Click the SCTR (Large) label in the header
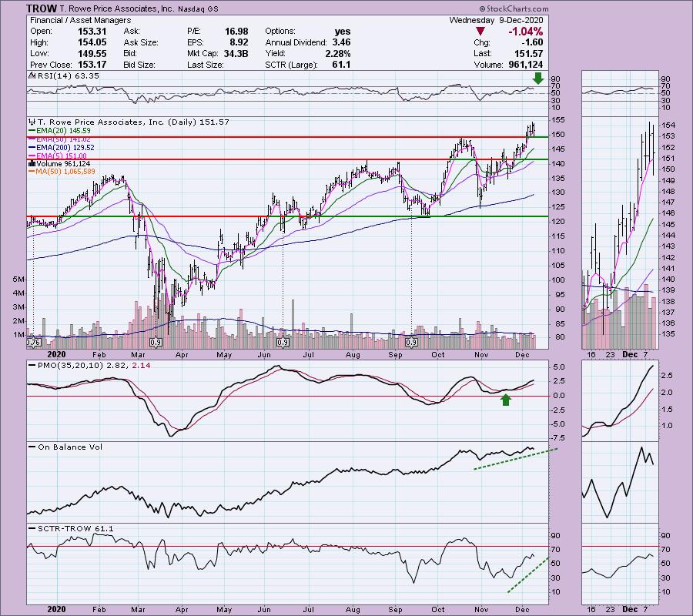This screenshot has height=616, width=693. [x=291, y=65]
